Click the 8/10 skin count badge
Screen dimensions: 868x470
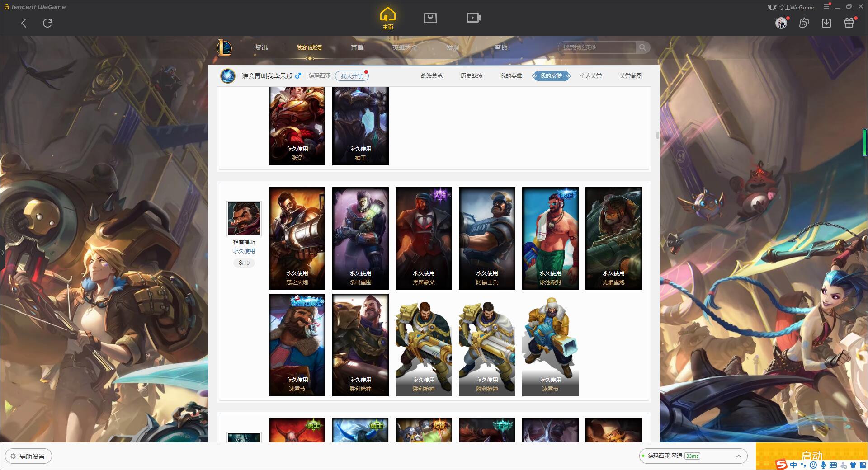pos(244,263)
